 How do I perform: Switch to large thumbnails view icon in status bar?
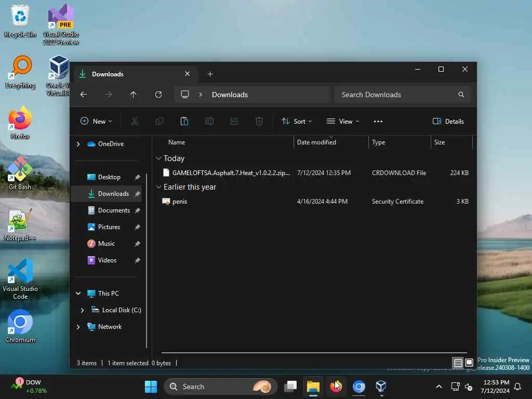tap(469, 363)
